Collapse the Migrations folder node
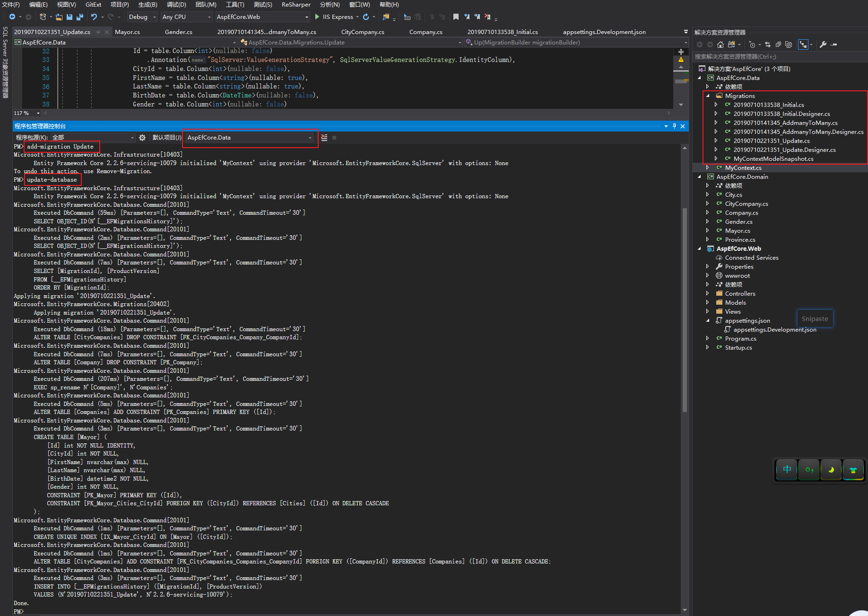The width and height of the screenshot is (868, 616). (708, 96)
